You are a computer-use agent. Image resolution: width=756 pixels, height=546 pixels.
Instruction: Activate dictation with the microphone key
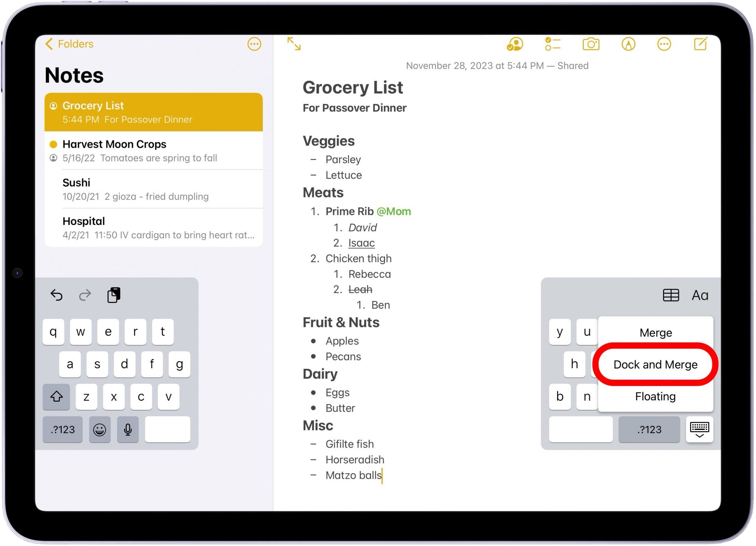128,429
